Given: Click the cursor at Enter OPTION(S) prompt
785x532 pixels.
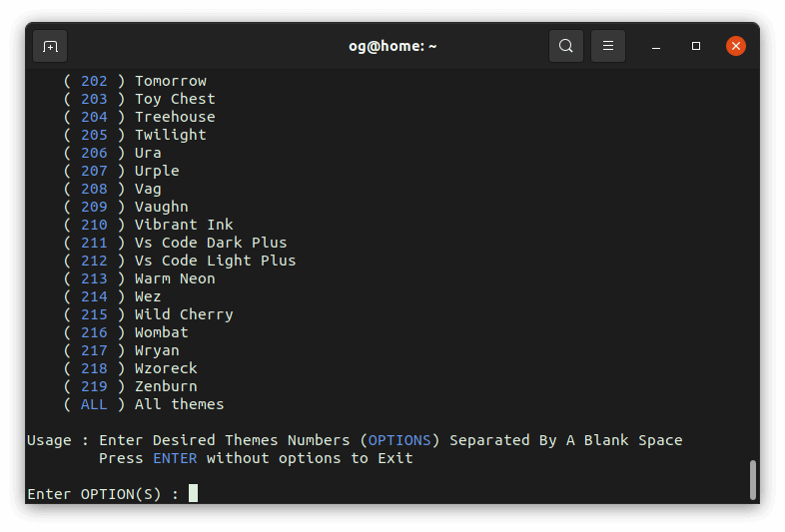Looking at the screenshot, I should coord(193,493).
